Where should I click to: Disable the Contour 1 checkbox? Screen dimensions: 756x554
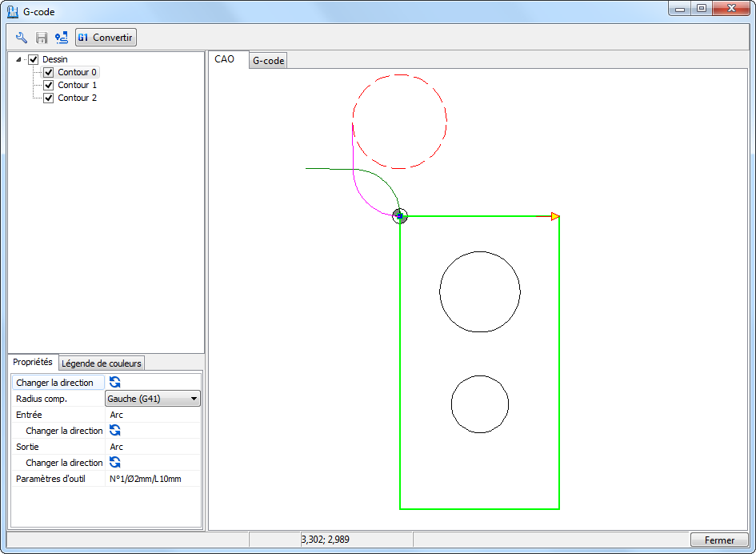click(x=49, y=85)
